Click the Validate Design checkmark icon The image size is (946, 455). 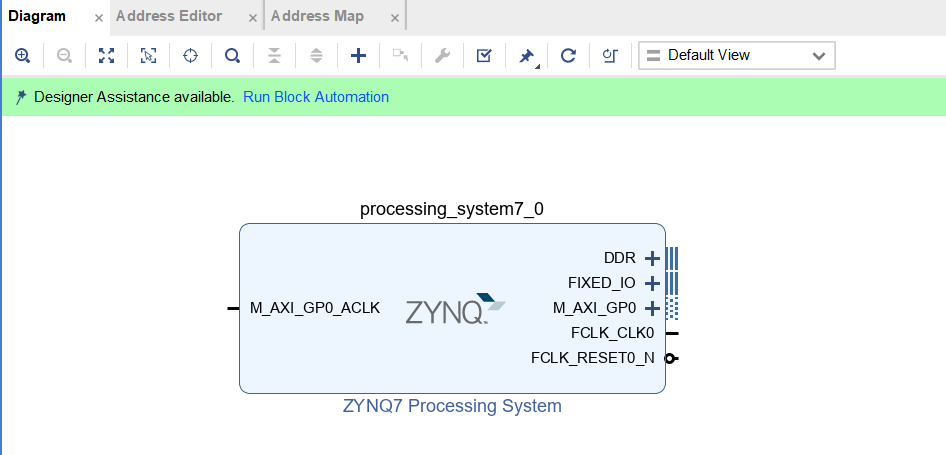click(x=484, y=56)
